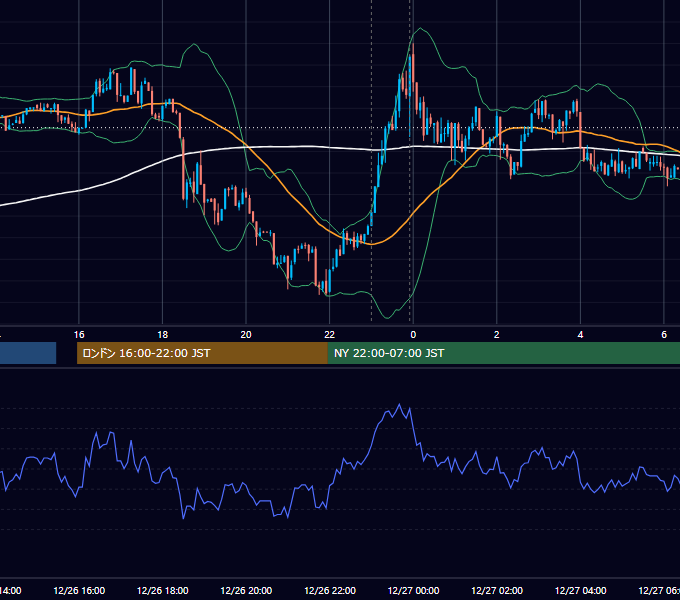Click the 12/26 16:00 date label

point(79,590)
